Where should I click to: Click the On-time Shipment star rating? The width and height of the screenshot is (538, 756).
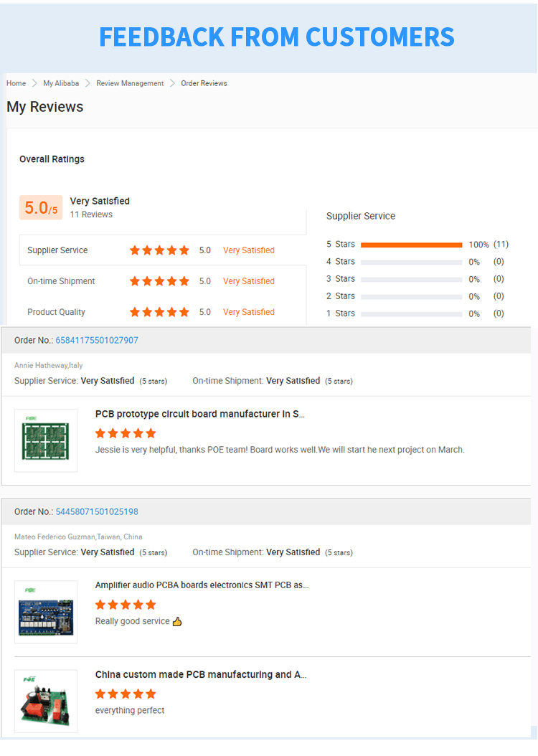(159, 281)
